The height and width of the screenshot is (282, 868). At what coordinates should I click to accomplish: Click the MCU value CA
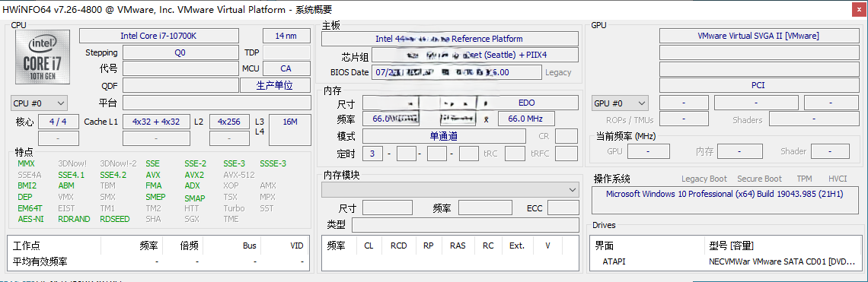(x=286, y=68)
